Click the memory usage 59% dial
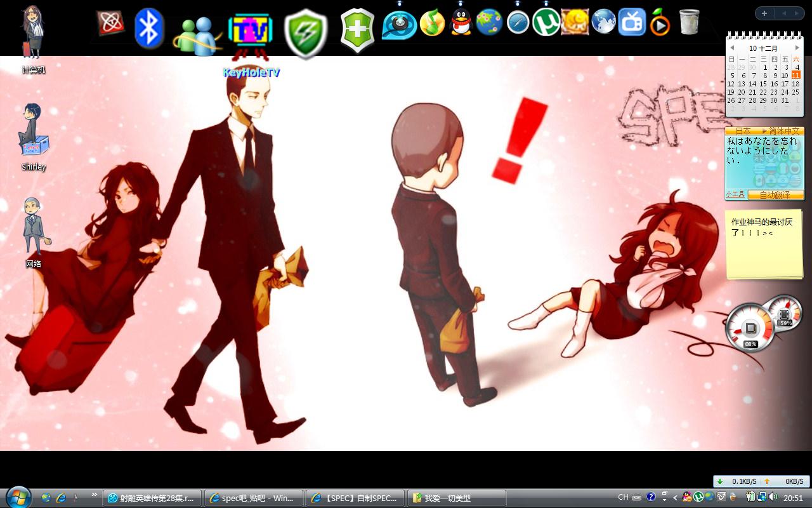This screenshot has width=812, height=508. coord(786,313)
